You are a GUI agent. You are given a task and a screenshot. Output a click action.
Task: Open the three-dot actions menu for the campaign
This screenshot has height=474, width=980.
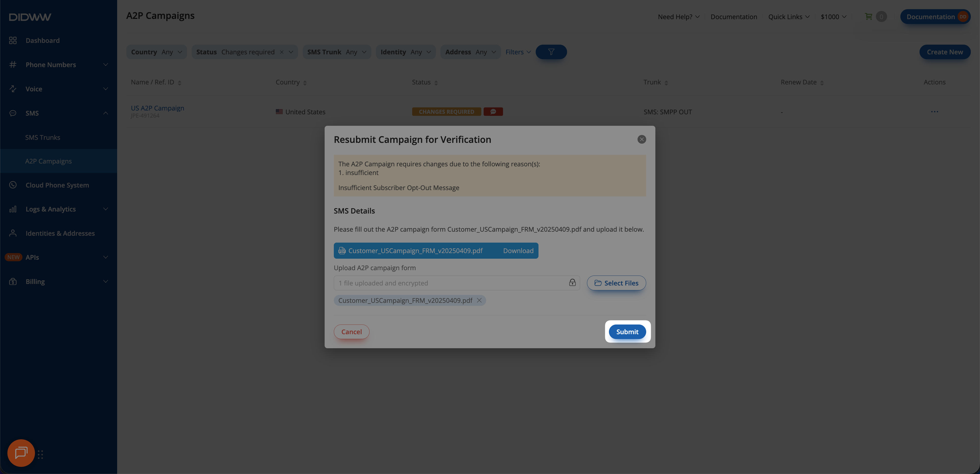pyautogui.click(x=934, y=112)
